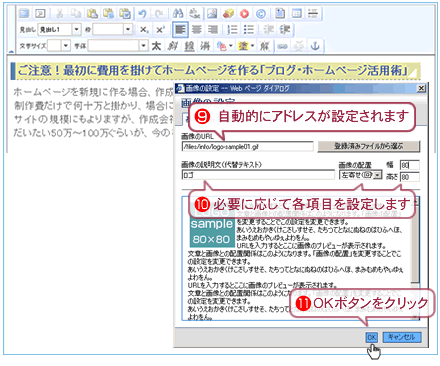Image resolution: width=440 pixels, height=366 pixels.
Task: Click the Outdent icon
Action: pos(268,30)
